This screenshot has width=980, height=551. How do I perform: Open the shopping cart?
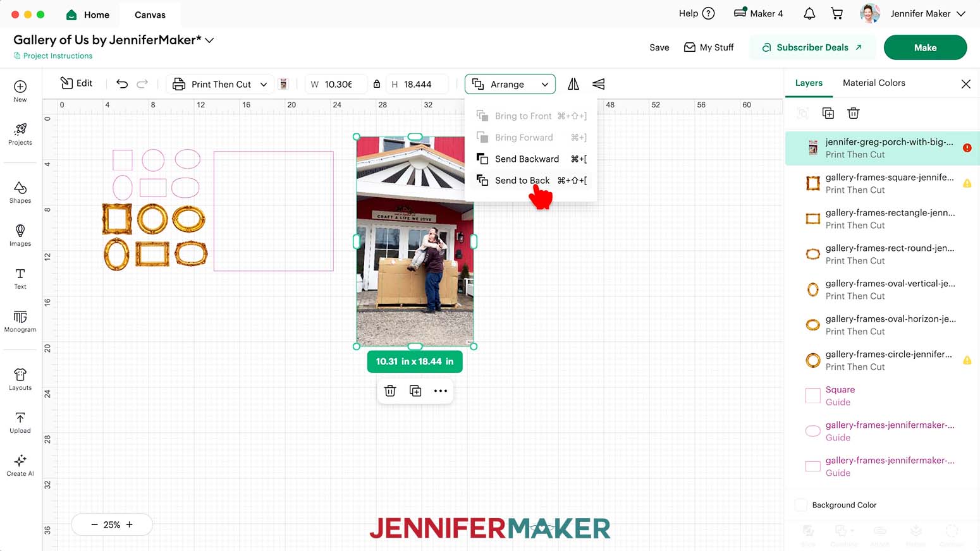point(837,13)
